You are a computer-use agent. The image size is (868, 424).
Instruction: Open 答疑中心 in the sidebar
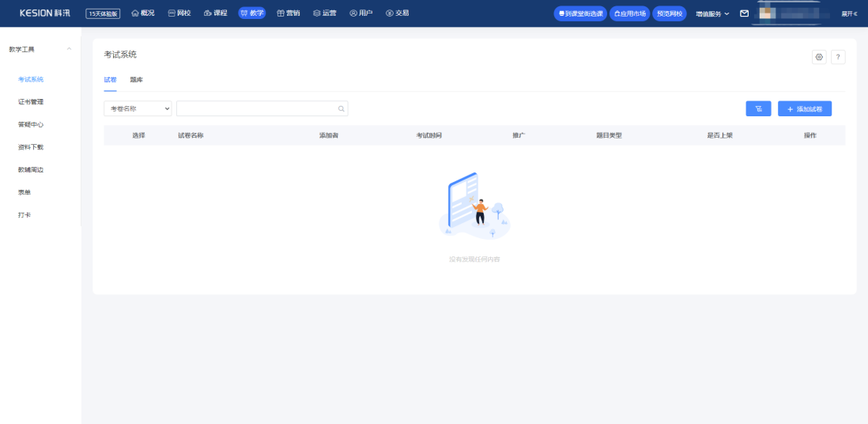(31, 125)
